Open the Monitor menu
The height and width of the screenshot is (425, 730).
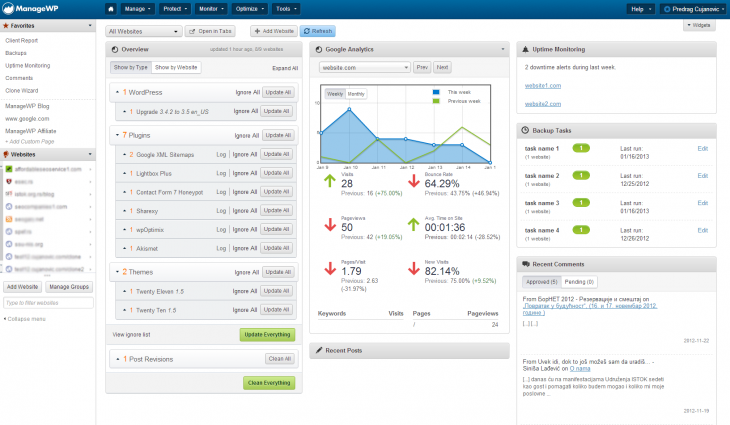[211, 9]
